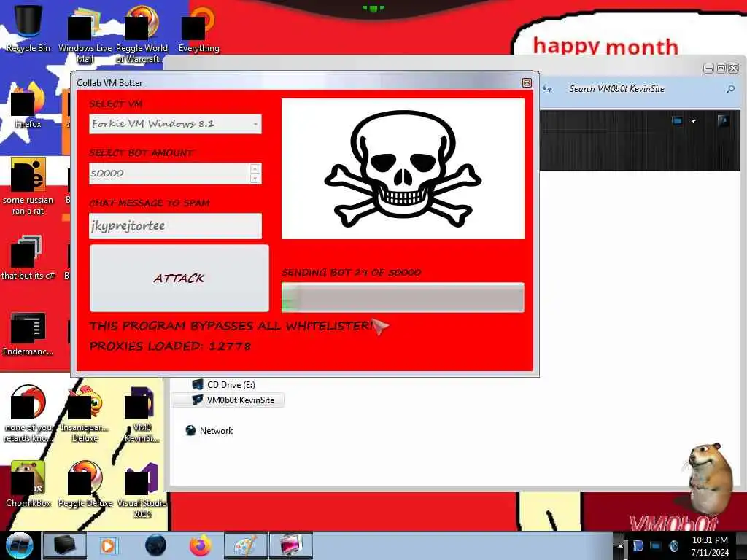Click the volume tray icon
Image resolution: width=747 pixels, height=560 pixels.
coord(673,546)
